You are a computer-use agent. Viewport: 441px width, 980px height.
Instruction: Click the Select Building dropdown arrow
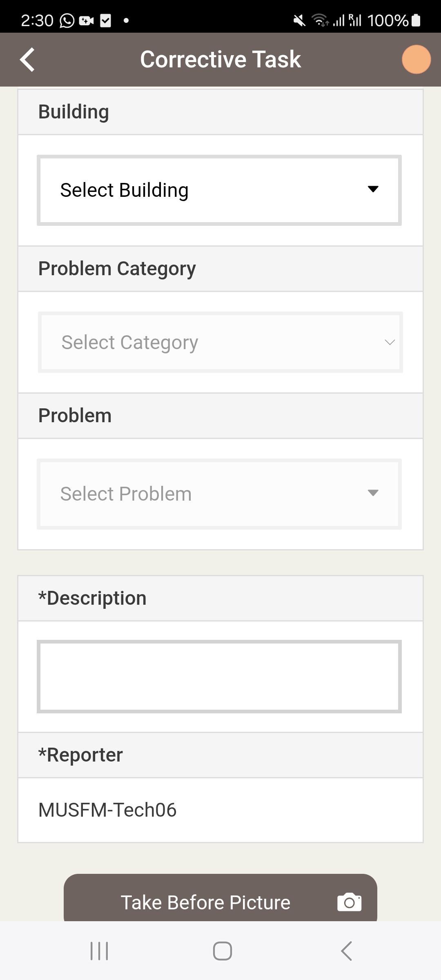coord(373,189)
